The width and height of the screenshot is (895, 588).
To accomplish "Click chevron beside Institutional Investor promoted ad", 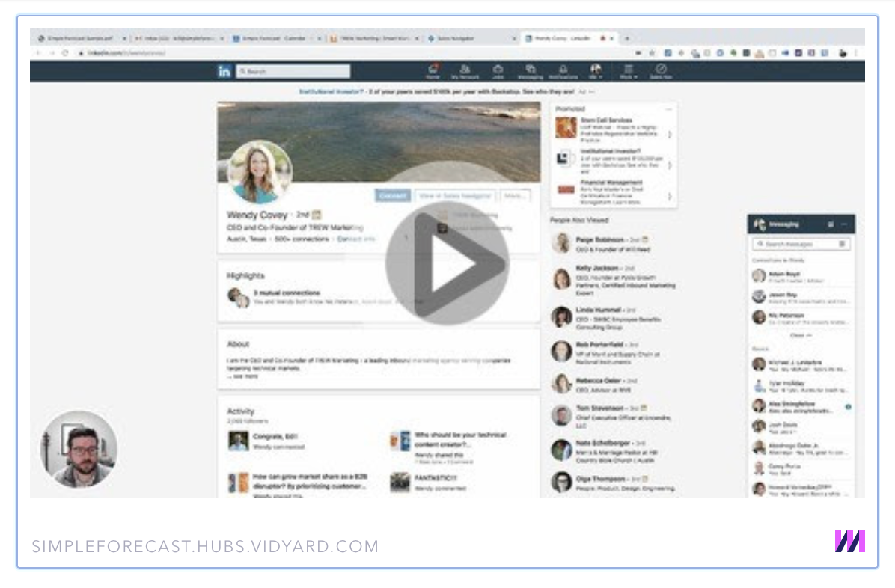I will click(x=670, y=165).
